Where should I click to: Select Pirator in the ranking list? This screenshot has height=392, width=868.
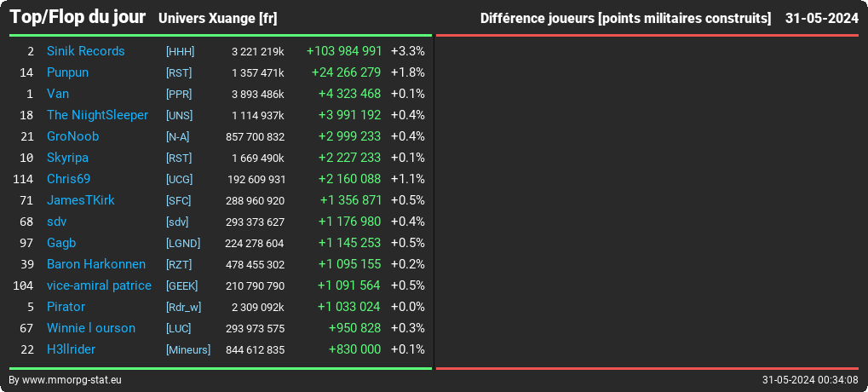tap(66, 307)
